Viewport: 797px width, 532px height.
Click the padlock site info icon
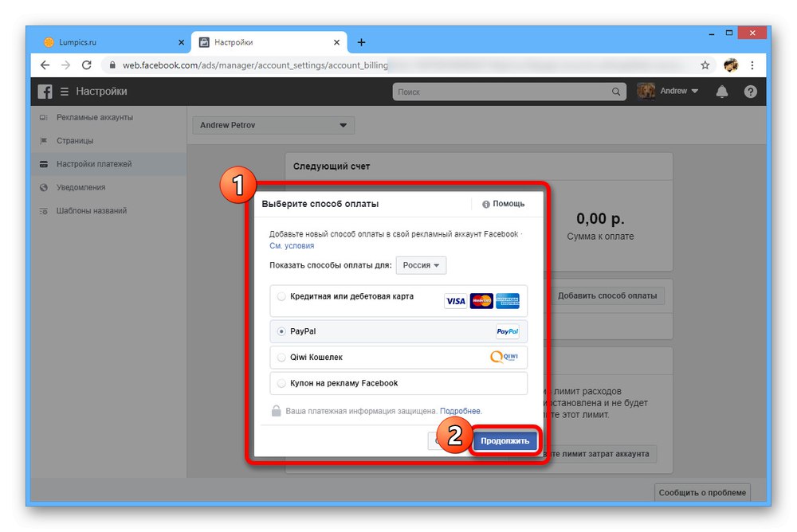pyautogui.click(x=112, y=65)
